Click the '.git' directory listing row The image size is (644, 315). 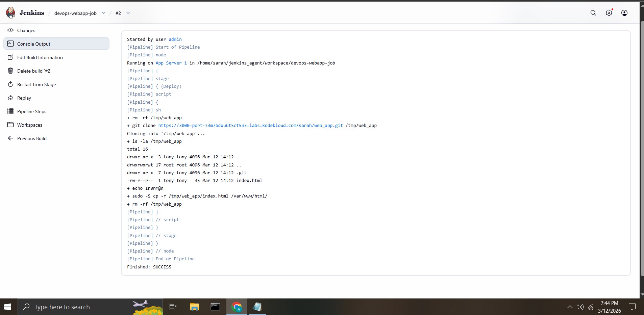pos(187,173)
